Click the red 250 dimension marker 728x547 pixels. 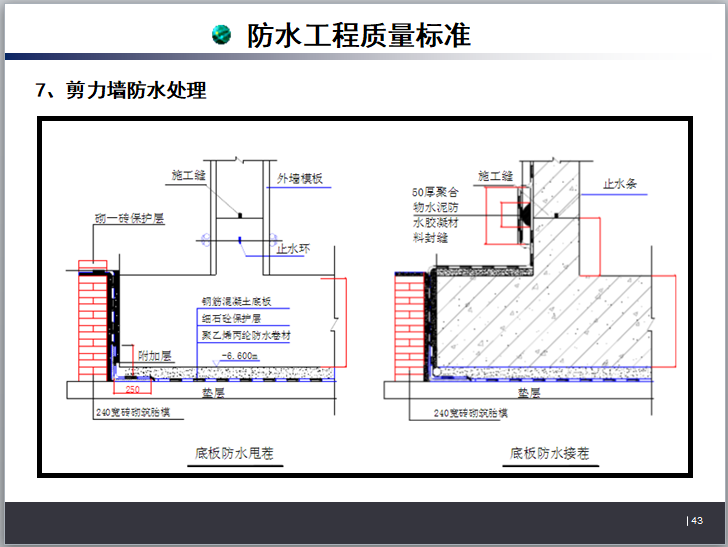131,388
